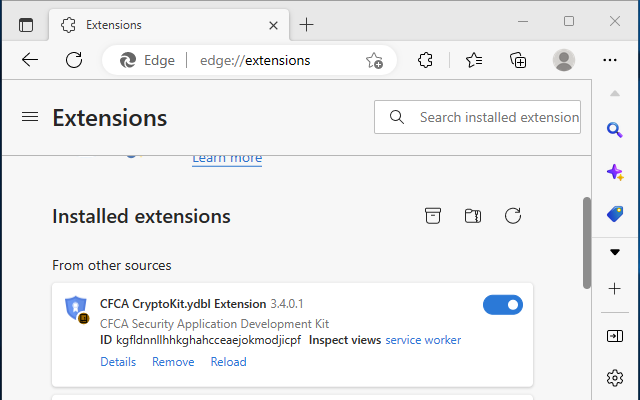
Task: Open the Extensions hamburger navigation menu
Action: 30,117
